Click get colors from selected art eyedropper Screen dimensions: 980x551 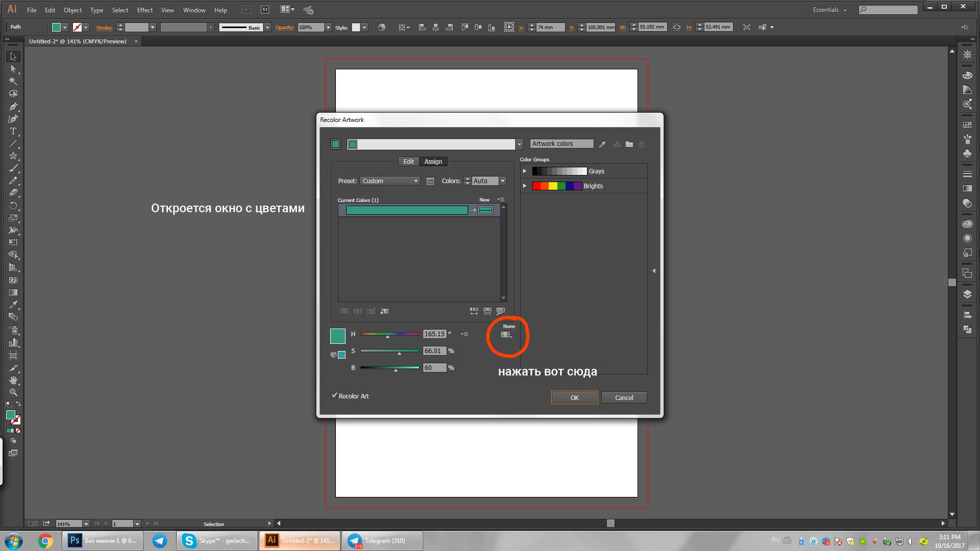point(602,144)
